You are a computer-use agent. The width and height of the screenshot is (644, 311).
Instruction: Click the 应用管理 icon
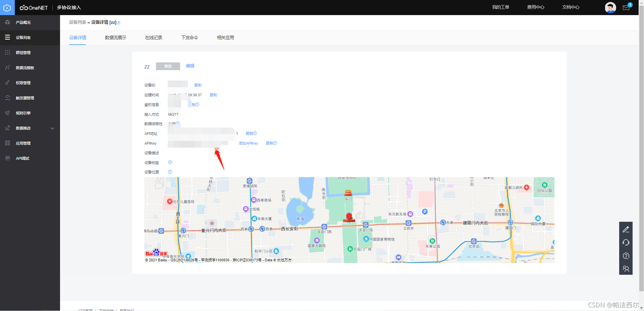[x=7, y=143]
